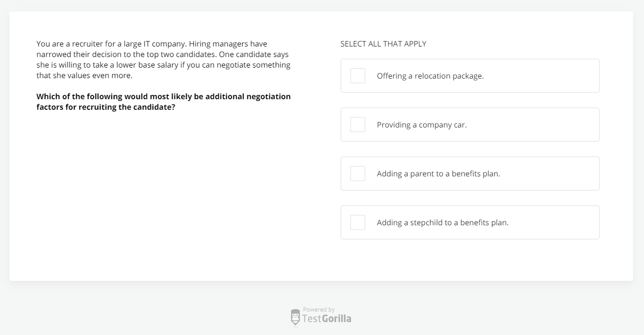644x335 pixels.
Task: Select the 'Adding a stepchild' checkbox
Action: (x=358, y=222)
